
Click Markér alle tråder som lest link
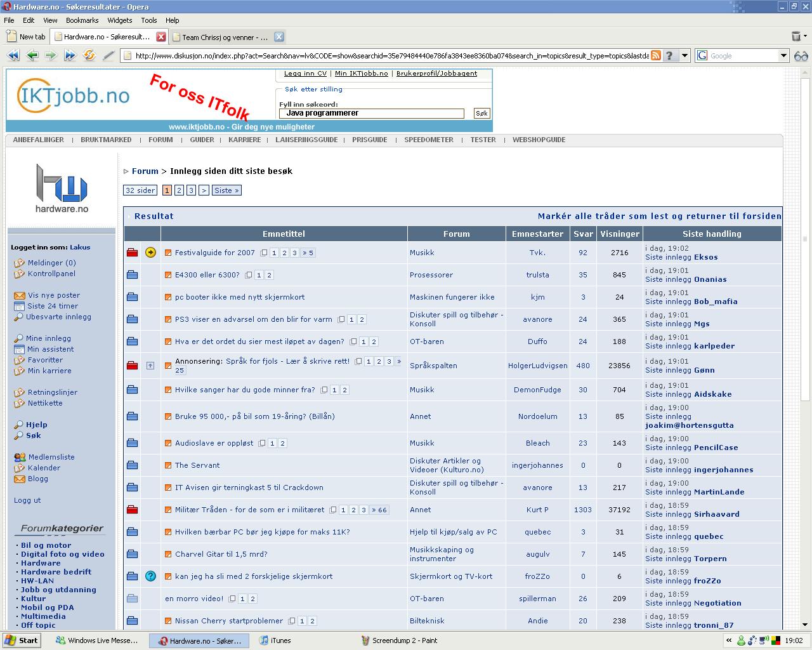[x=659, y=216]
